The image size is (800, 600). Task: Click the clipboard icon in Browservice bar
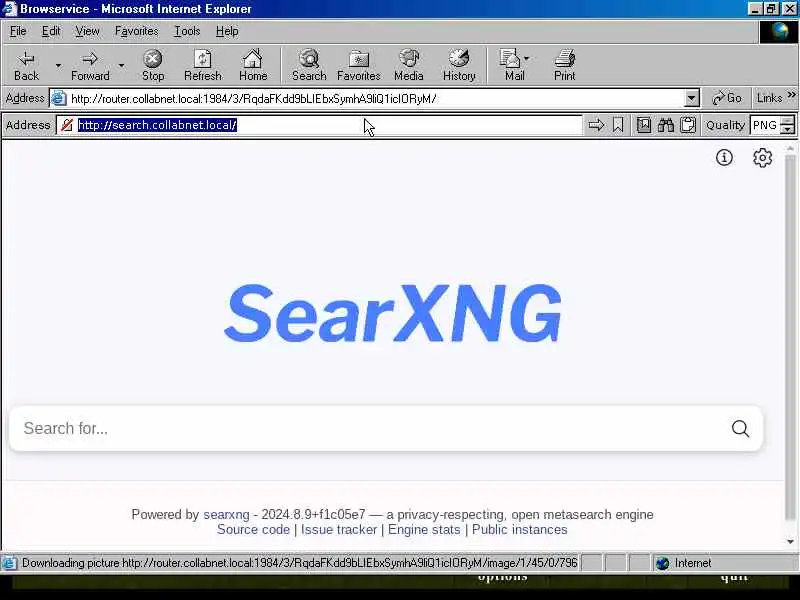(x=688, y=125)
